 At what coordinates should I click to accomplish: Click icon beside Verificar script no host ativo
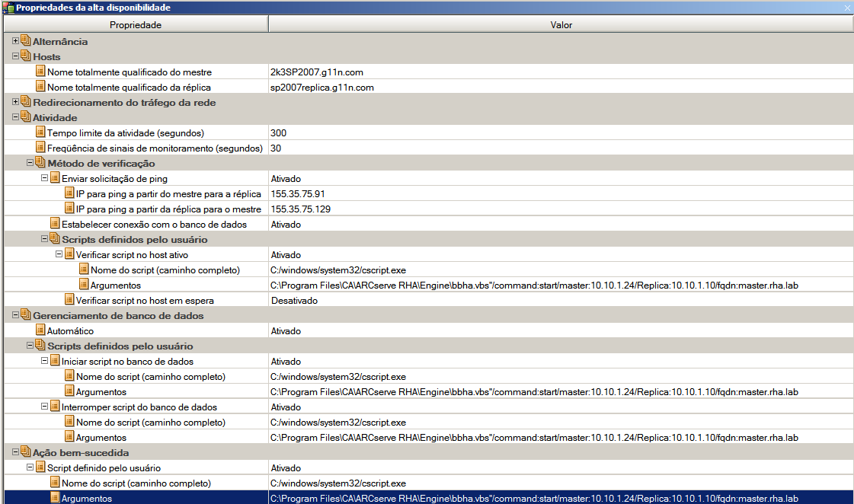[x=69, y=254]
